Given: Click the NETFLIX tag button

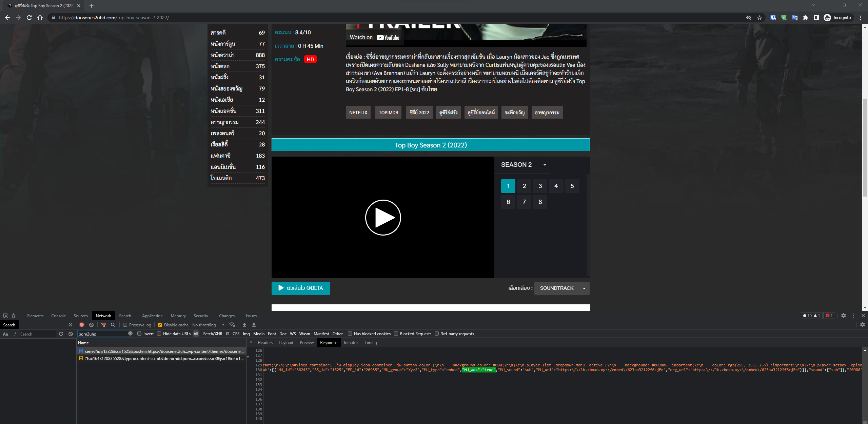Looking at the screenshot, I should (358, 112).
